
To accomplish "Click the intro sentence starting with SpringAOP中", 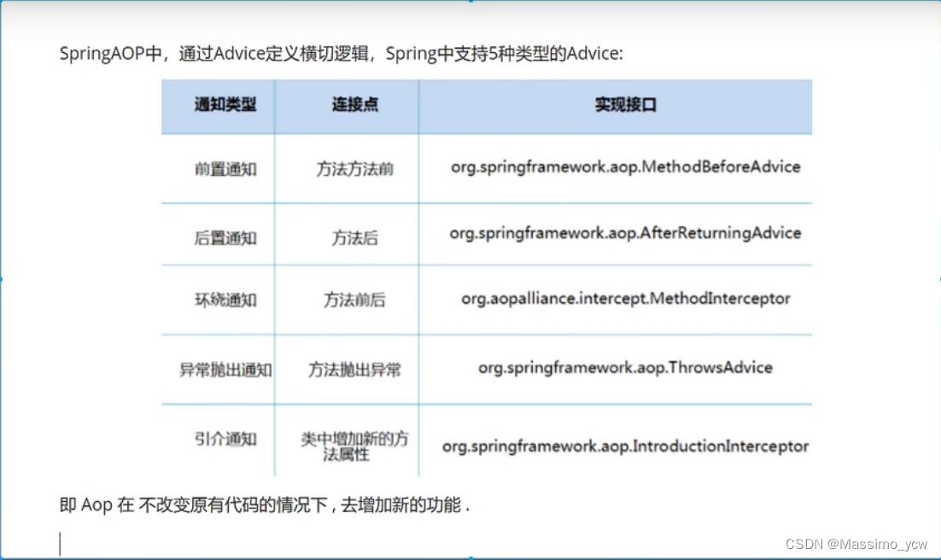I will point(341,54).
